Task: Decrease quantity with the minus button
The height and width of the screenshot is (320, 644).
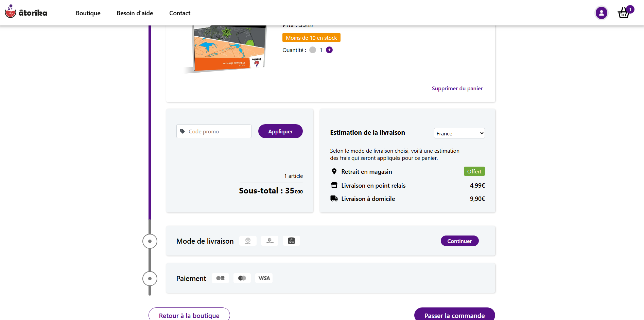Action: pos(313,50)
